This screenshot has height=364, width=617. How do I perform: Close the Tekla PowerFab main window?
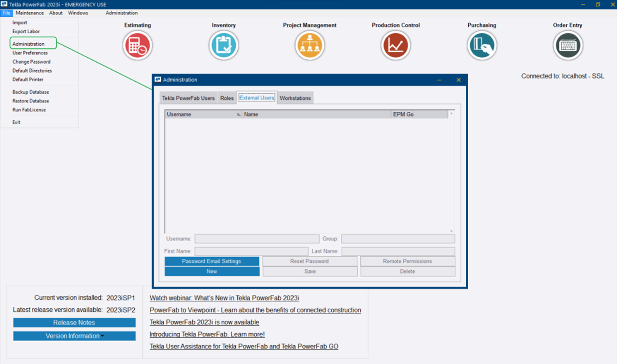click(x=613, y=4)
